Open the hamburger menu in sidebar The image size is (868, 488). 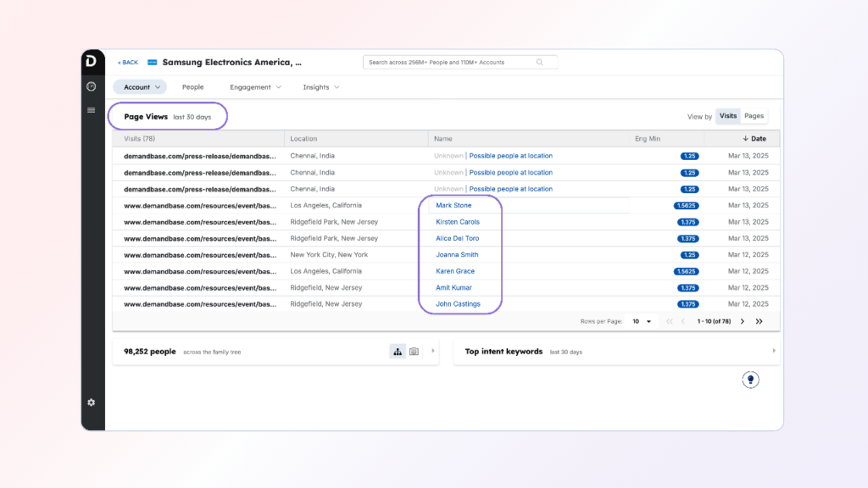(x=92, y=110)
